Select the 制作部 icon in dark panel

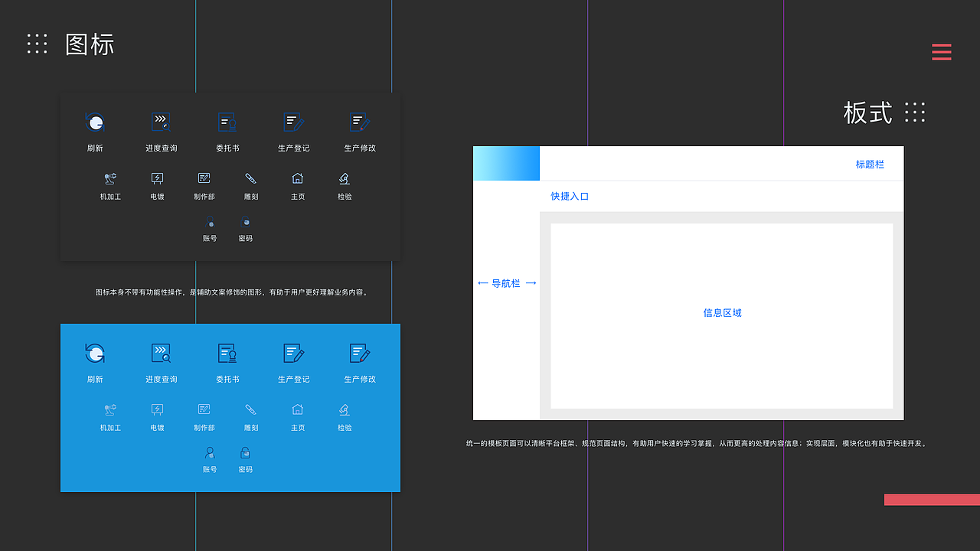(204, 178)
